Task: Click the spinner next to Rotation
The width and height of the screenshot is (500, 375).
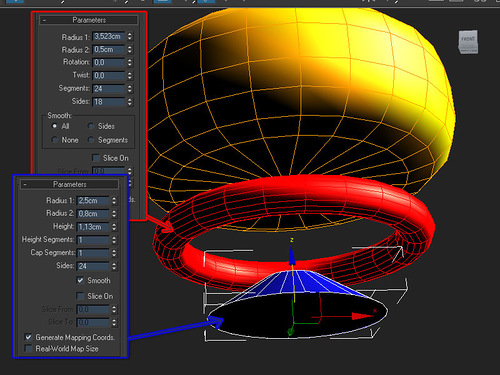Action: click(130, 62)
